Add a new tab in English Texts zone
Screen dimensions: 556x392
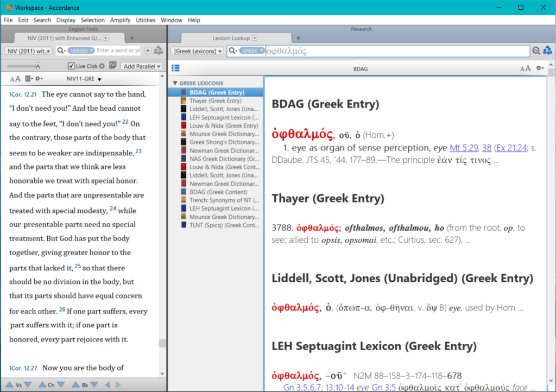(x=132, y=38)
